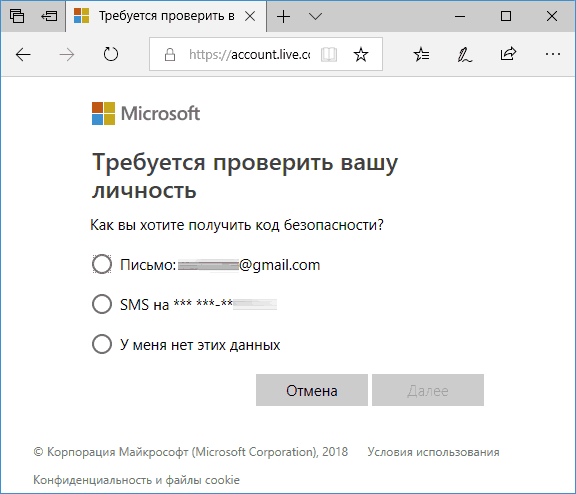
Task: Open reading view book icon
Action: coord(329,55)
